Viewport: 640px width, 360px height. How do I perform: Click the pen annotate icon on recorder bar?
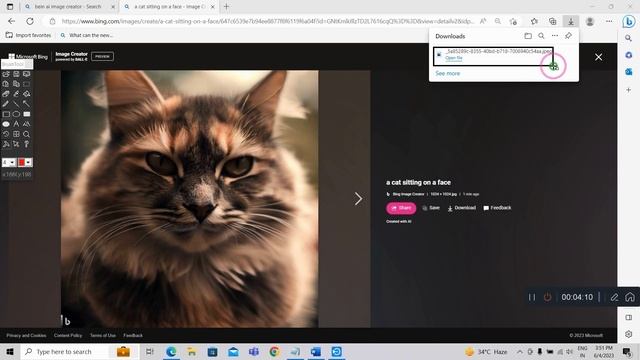(614, 297)
